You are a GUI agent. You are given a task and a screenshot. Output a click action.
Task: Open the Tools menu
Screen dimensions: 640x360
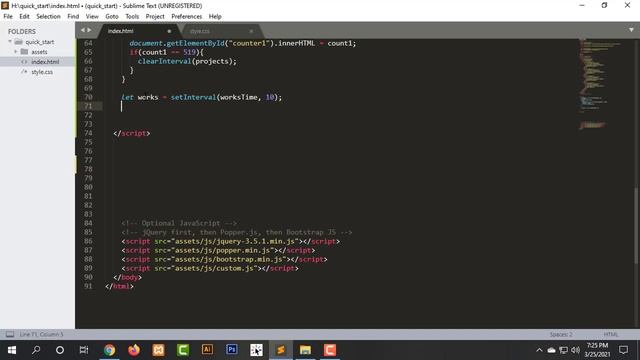coord(132,16)
